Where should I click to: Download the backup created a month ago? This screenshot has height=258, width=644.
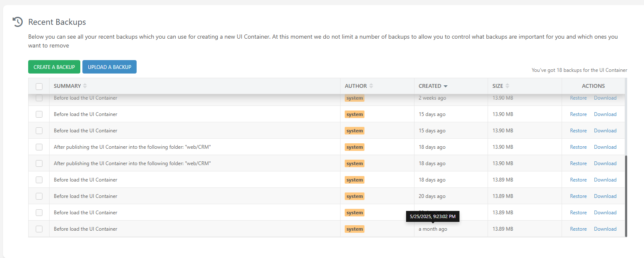605,229
